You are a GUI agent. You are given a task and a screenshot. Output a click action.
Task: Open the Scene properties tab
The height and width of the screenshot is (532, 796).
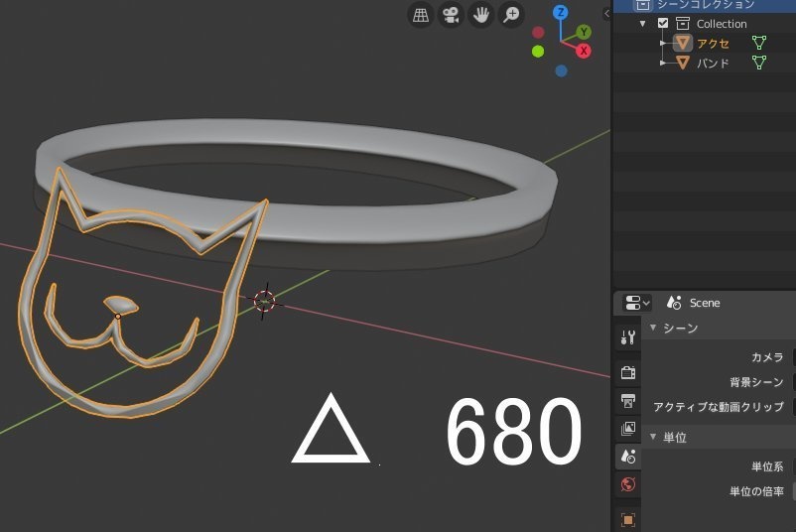click(x=628, y=457)
